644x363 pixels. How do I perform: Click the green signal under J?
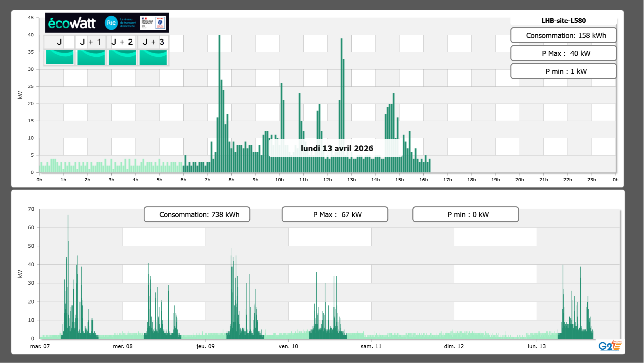(60, 57)
